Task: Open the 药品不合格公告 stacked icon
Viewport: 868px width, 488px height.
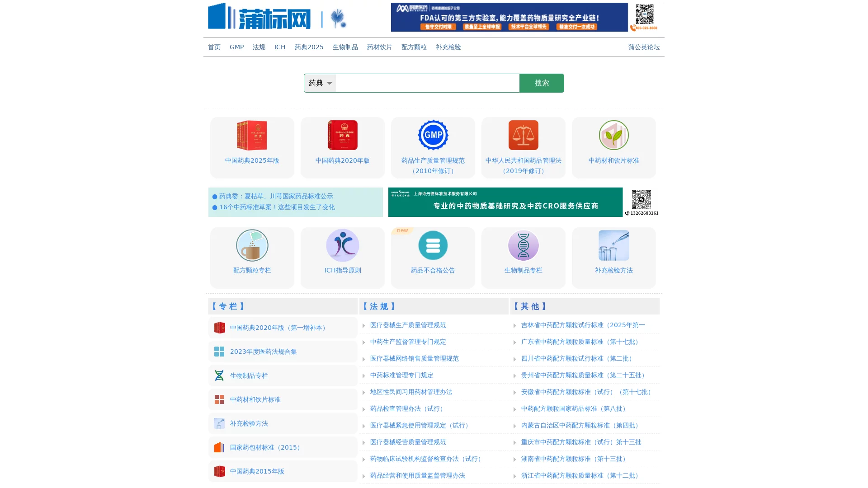Action: click(x=433, y=245)
